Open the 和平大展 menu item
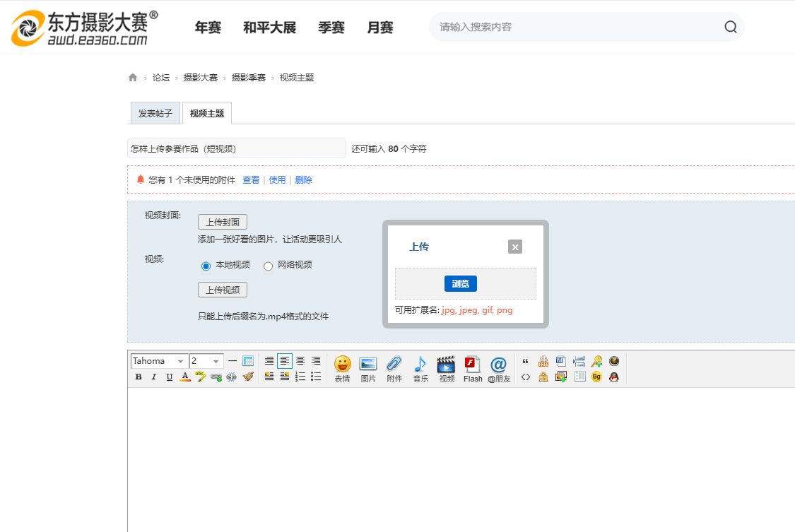The width and height of the screenshot is (795, 532). pos(269,28)
